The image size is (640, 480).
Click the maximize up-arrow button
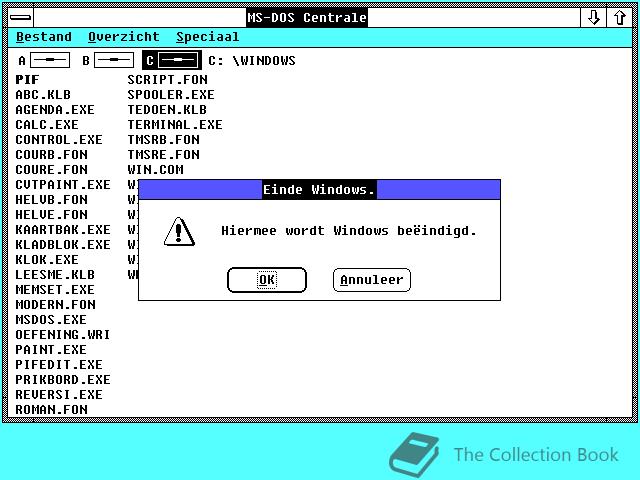click(620, 18)
